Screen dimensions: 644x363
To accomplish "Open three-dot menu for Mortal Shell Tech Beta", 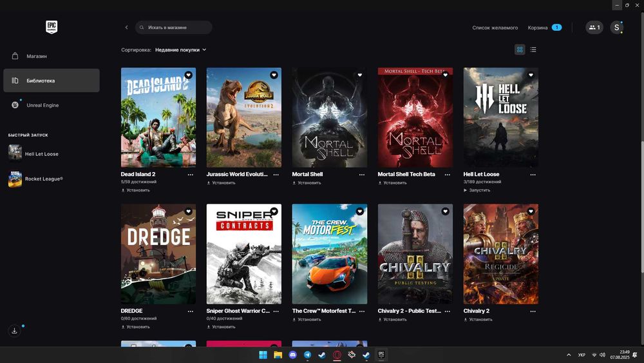I will click(448, 175).
